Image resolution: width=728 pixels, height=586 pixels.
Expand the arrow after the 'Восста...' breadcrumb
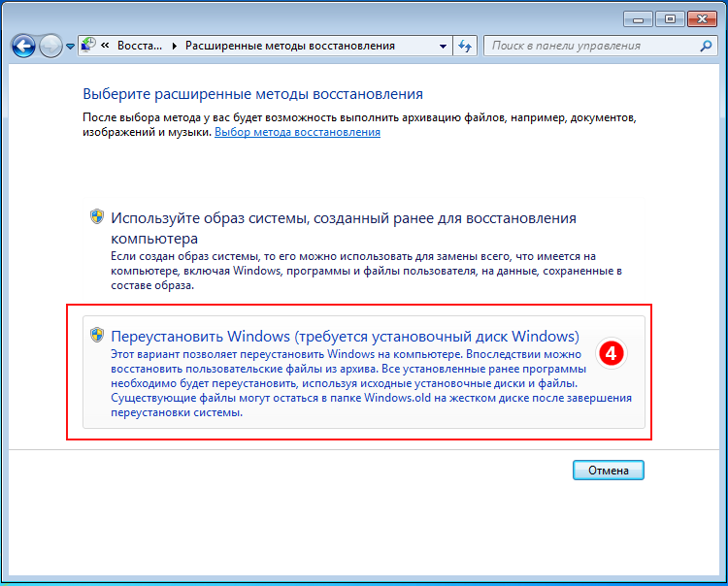[174, 46]
